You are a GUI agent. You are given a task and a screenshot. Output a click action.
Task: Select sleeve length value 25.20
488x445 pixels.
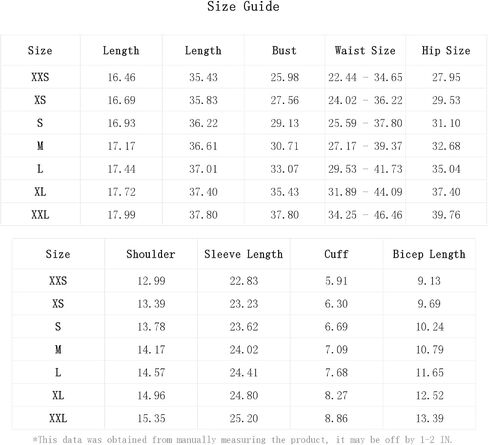pos(244,418)
